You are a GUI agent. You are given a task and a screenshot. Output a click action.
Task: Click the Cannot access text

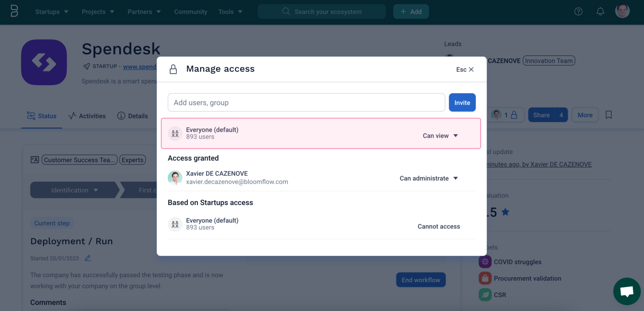click(439, 227)
